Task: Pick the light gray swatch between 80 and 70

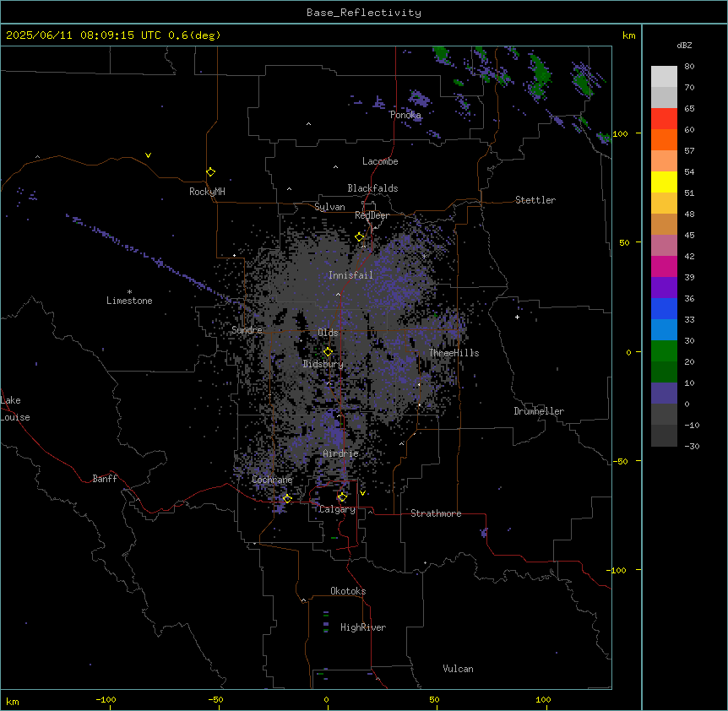Action: [x=664, y=77]
